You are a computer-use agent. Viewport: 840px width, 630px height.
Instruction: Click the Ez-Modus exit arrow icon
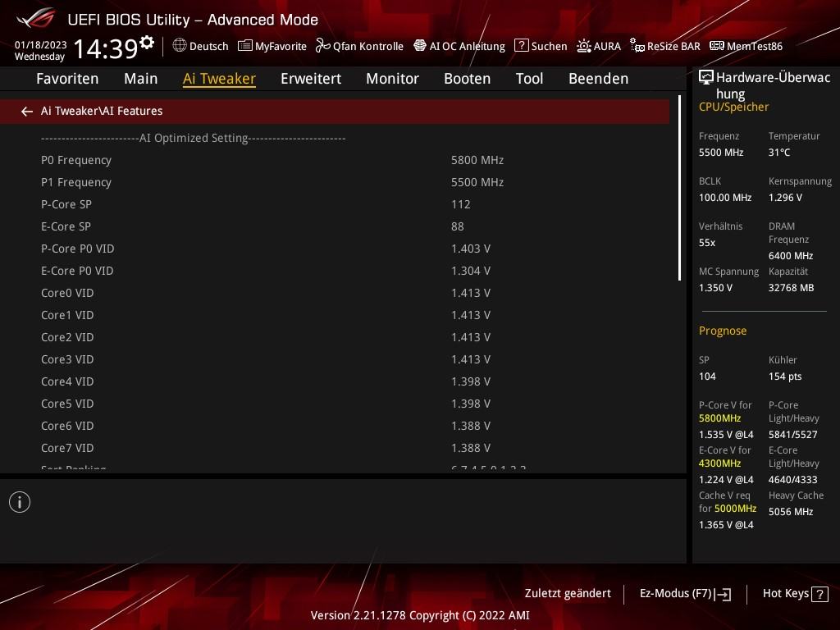tap(723, 594)
